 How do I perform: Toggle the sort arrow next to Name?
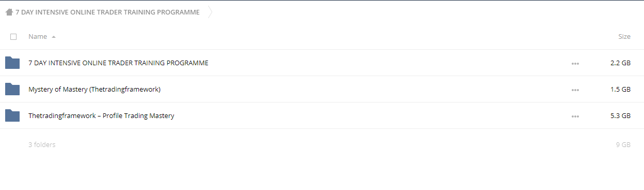click(54, 37)
